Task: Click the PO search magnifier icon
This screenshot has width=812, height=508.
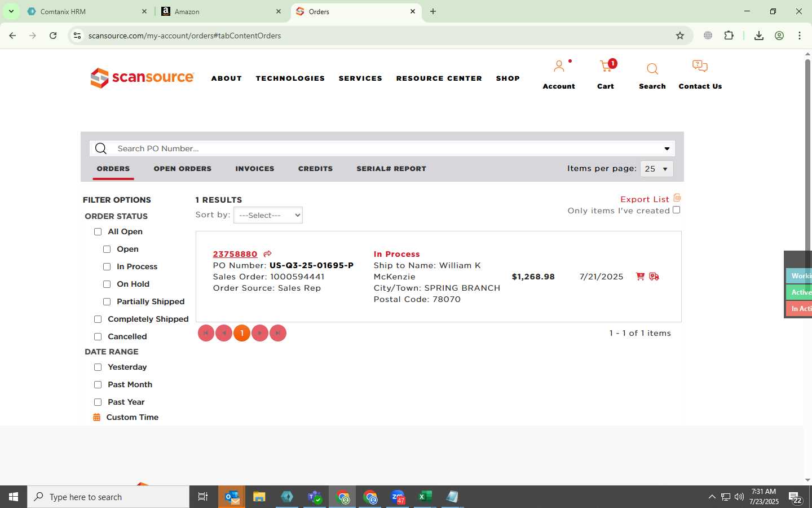Action: coord(101,148)
